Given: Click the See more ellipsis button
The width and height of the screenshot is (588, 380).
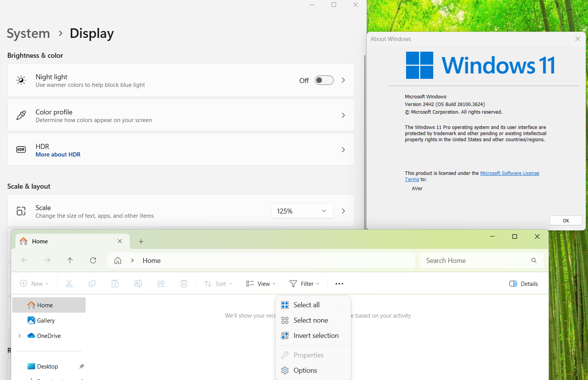Looking at the screenshot, I should pyautogui.click(x=339, y=284).
